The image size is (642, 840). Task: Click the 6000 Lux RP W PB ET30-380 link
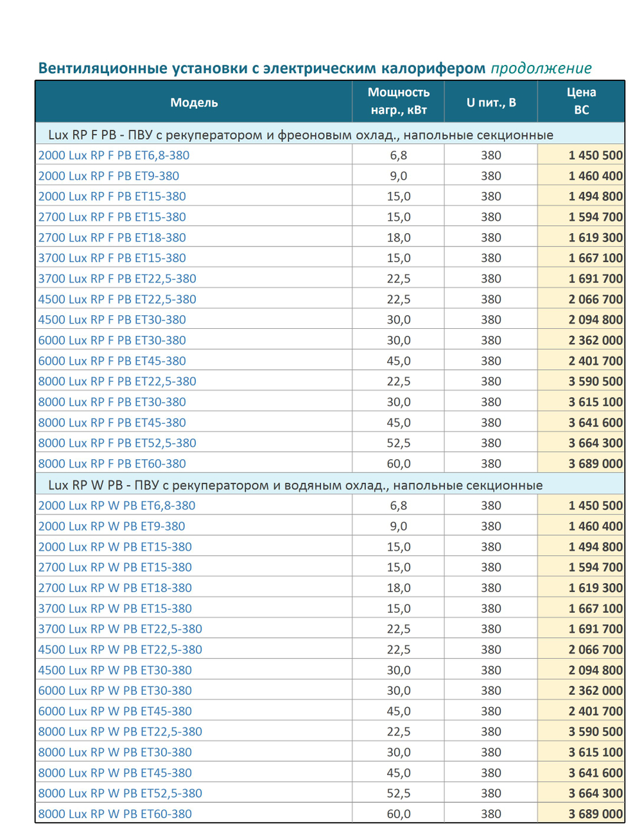(x=115, y=690)
